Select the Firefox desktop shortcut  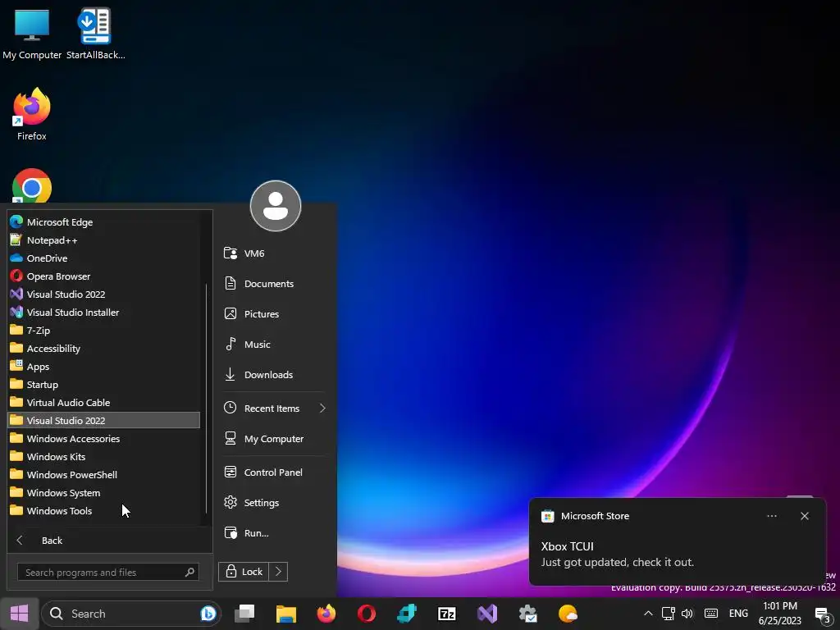point(32,115)
